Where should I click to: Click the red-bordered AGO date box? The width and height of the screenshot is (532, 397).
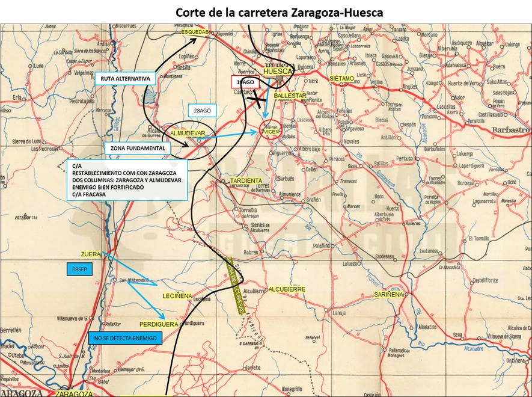tap(245, 82)
